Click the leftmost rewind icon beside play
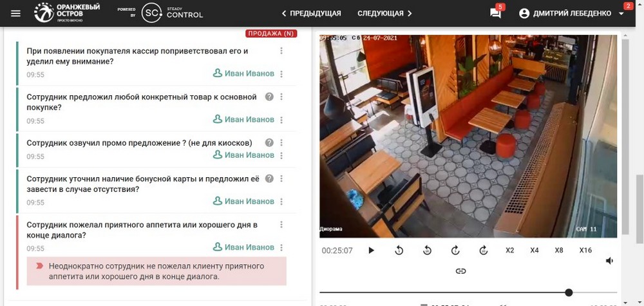 tap(399, 251)
